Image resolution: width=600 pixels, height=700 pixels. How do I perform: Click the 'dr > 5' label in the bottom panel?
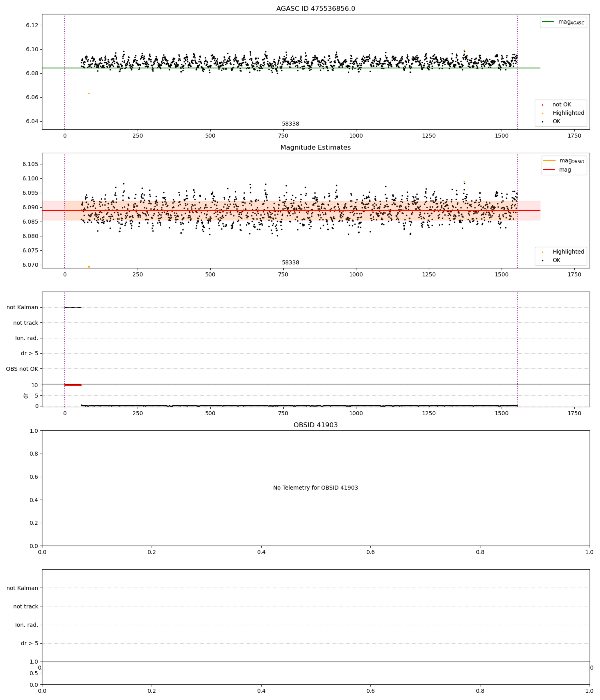click(30, 643)
